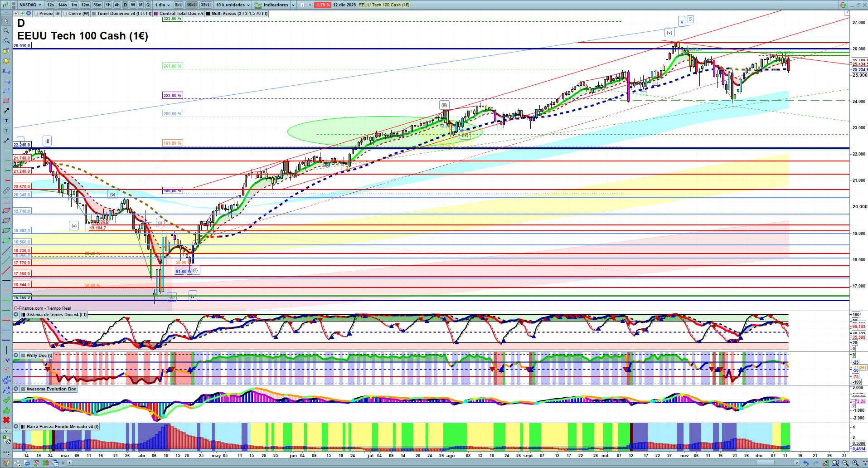Click the 'EEUU Tech 100 Cash (1€)' instrument label in toolbar
Image resolution: width=868 pixels, height=468 pixels.
click(x=384, y=5)
